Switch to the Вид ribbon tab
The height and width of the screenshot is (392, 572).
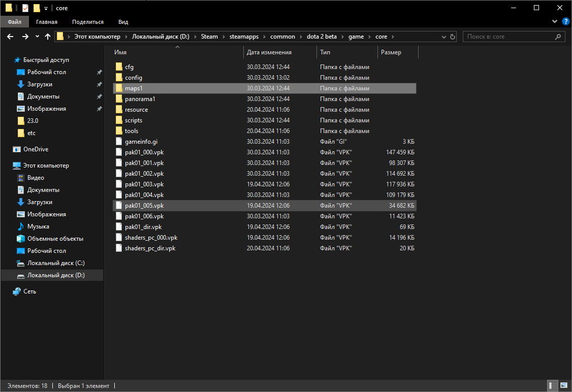click(x=123, y=22)
